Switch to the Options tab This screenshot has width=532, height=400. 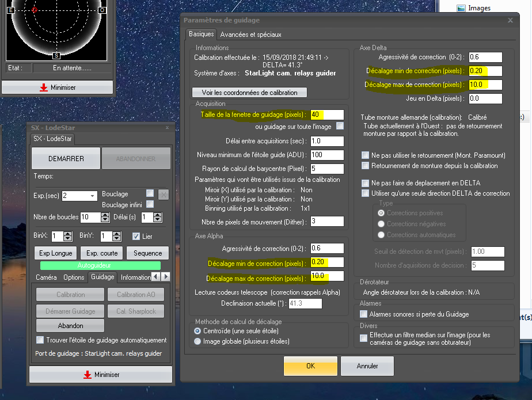74,277
